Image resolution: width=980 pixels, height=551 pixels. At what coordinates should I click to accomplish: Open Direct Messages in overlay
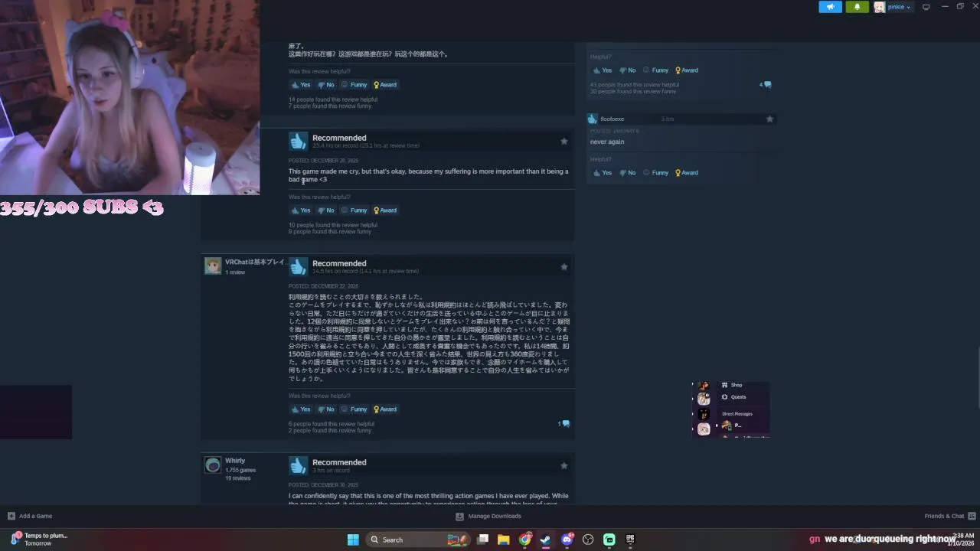tap(737, 414)
